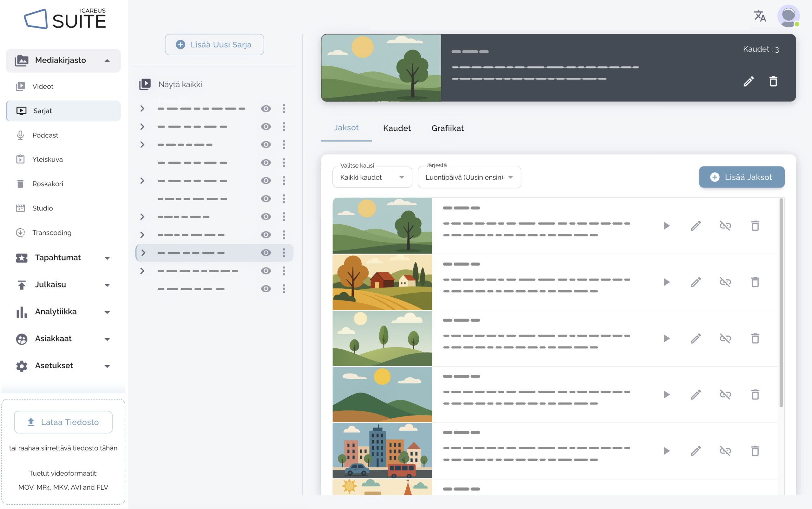Toggle visibility eye of selected series row

[266, 253]
